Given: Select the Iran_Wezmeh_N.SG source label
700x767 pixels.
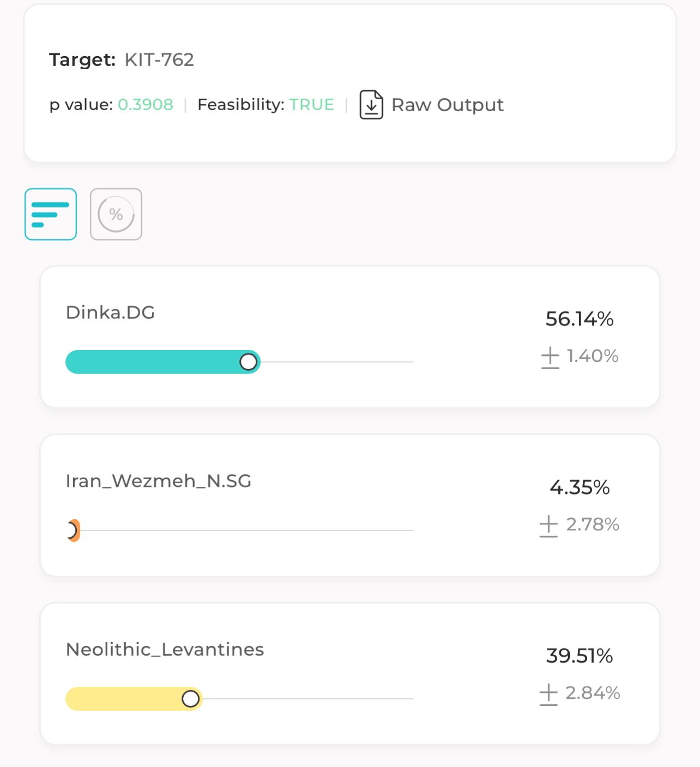Looking at the screenshot, I should pyautogui.click(x=158, y=481).
